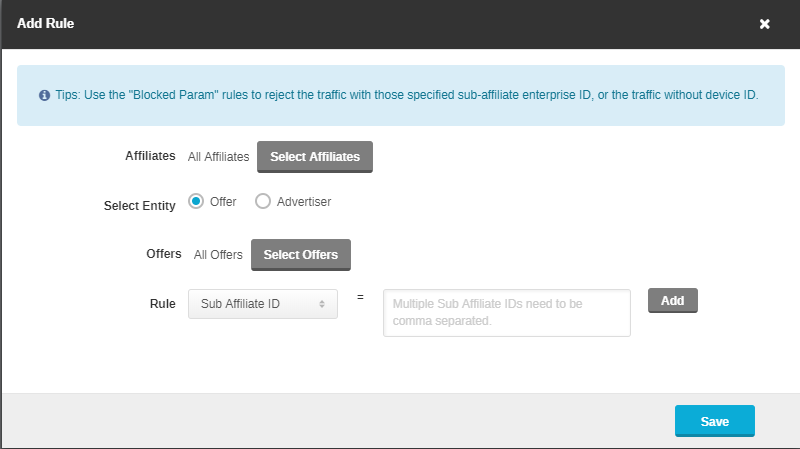Click the Offers field label
Image resolution: width=800 pixels, height=449 pixels.
coord(164,254)
